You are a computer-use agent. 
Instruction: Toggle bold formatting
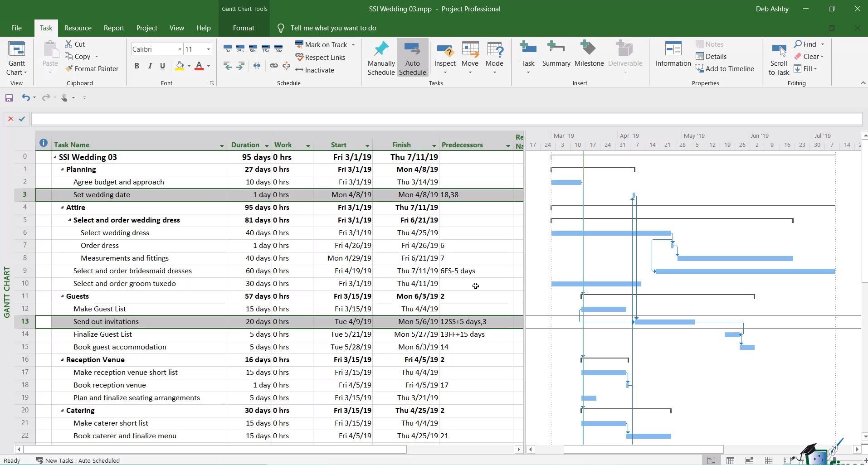tap(137, 66)
